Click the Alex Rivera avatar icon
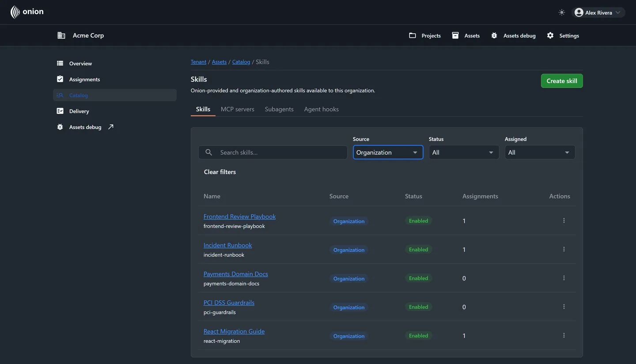636x364 pixels. coord(579,12)
